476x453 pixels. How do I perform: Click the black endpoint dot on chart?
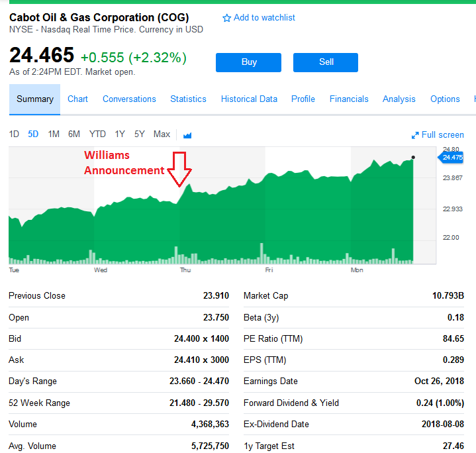tap(413, 157)
